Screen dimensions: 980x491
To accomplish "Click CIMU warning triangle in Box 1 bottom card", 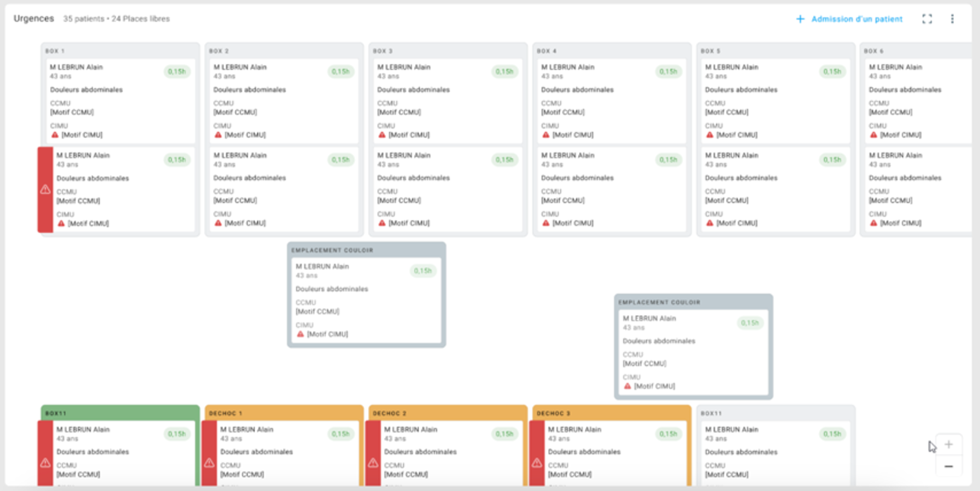I will pos(61,223).
